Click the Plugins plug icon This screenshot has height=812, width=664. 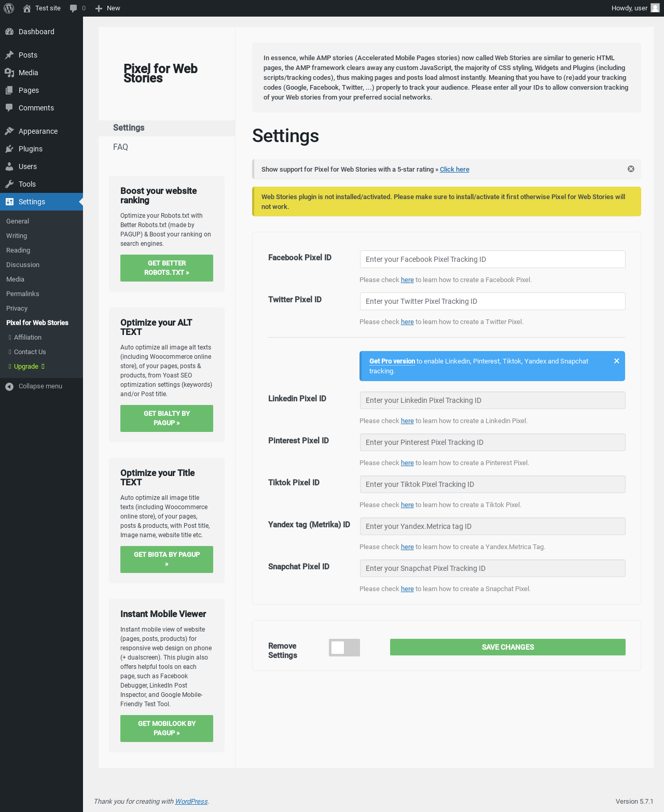[x=9, y=149]
